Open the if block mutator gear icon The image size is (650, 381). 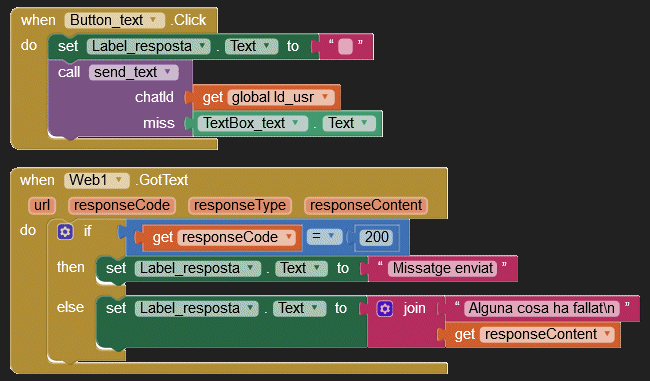point(65,231)
